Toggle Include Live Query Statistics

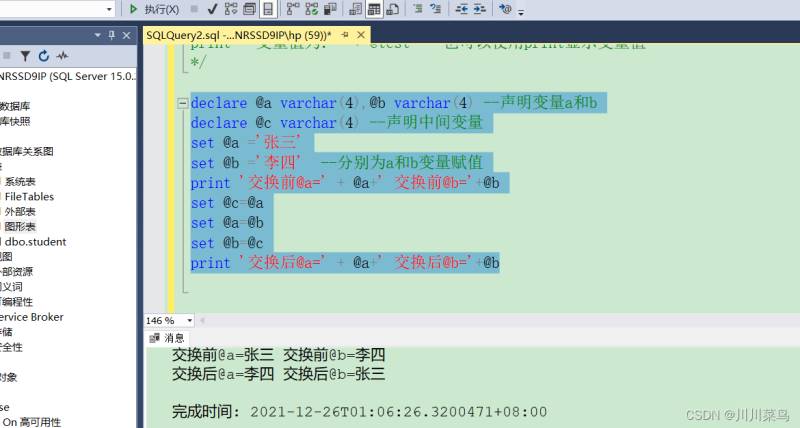312,9
